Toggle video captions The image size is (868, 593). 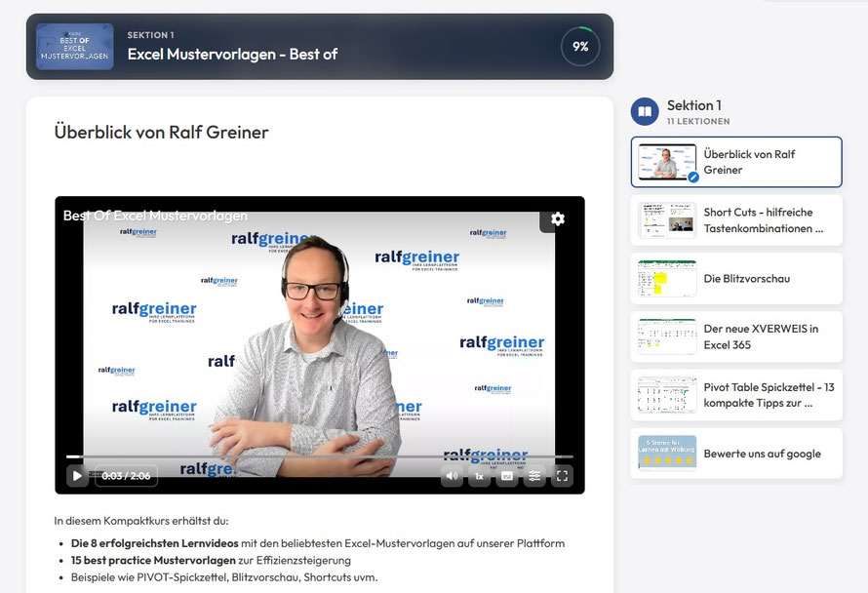[507, 476]
